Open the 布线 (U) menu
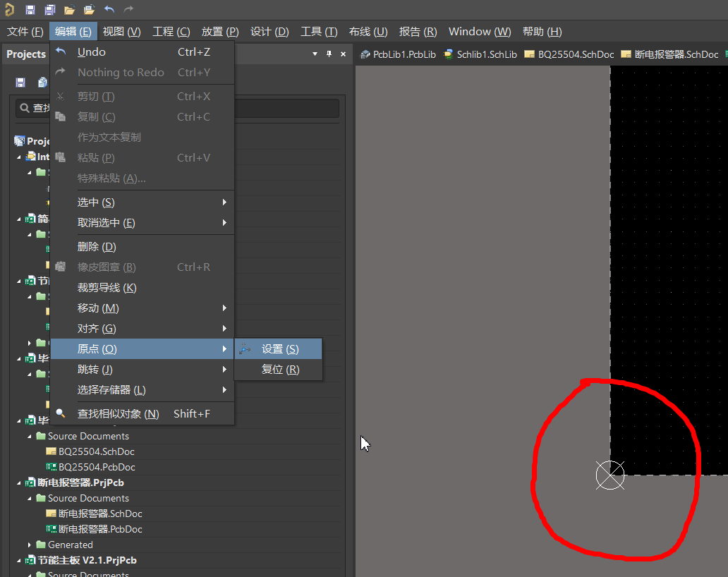Viewport: 728px width, 577px height. coord(368,32)
